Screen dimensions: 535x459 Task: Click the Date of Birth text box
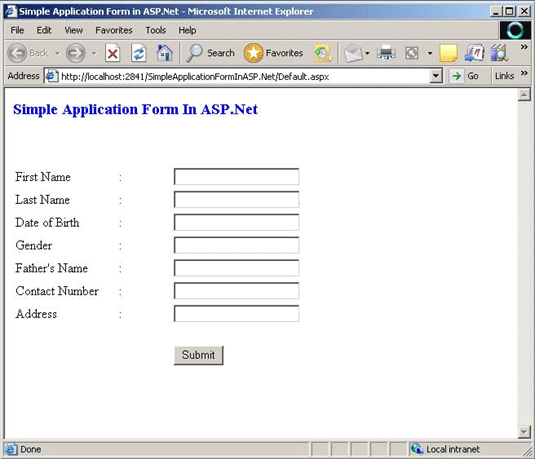236,223
